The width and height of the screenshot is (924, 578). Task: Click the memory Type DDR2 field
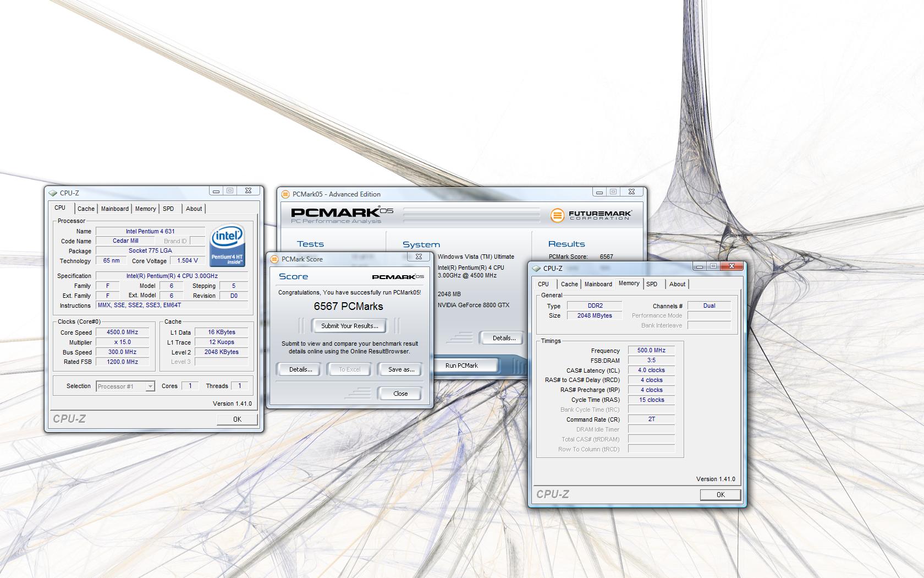tap(595, 306)
